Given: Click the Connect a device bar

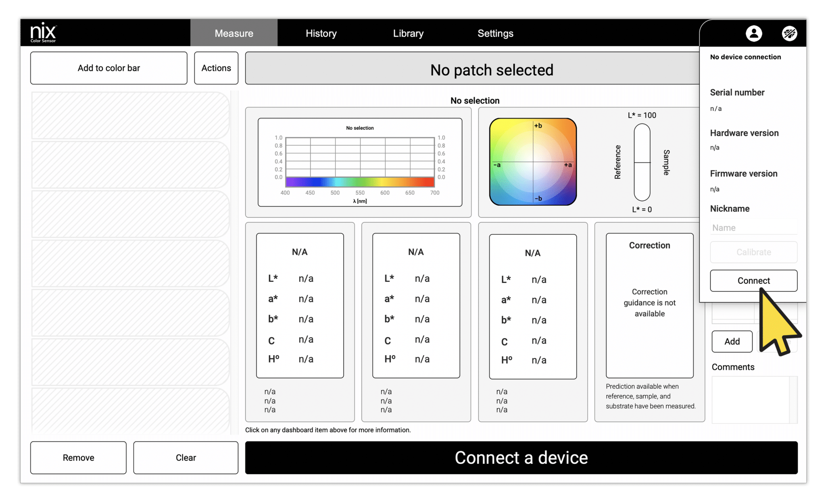Looking at the screenshot, I should 521,457.
